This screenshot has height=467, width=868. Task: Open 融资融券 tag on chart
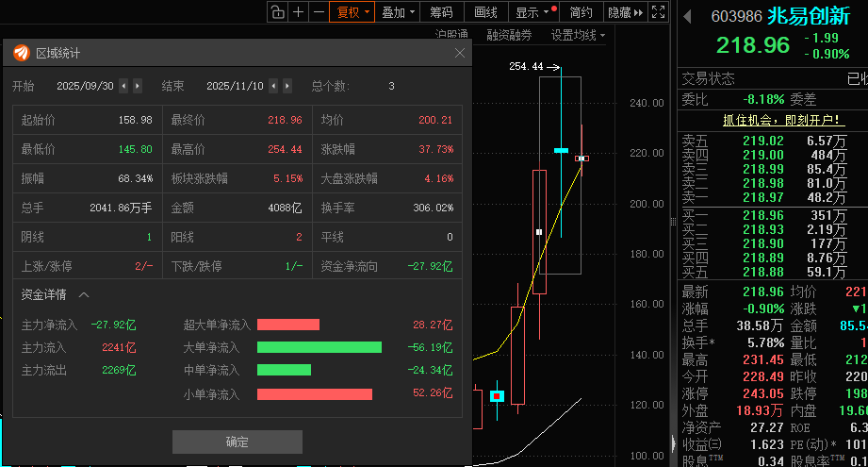coord(509,36)
